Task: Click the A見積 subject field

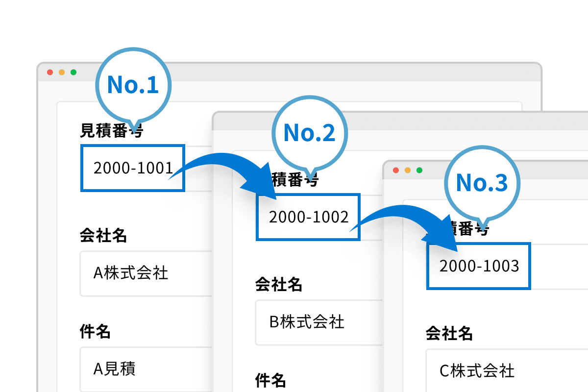Action: coord(137,368)
